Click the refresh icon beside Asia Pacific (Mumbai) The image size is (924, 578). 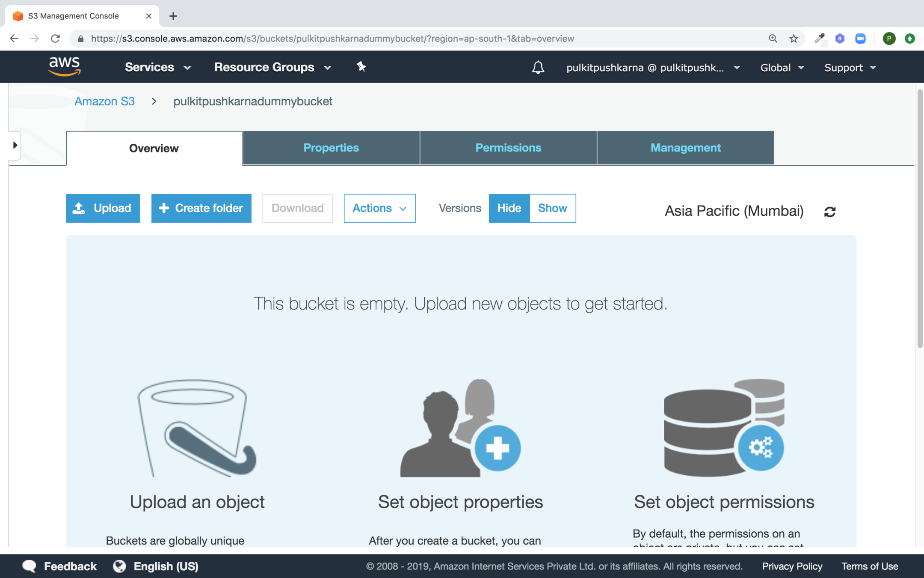(x=830, y=212)
